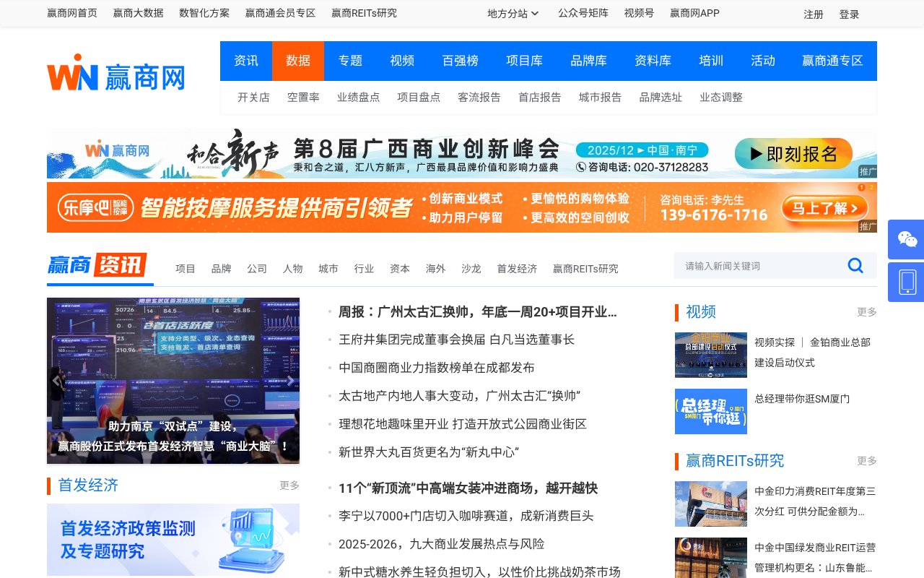The height and width of the screenshot is (578, 924).
Task: Select 客流报告 in the sub-menu
Action: pyautogui.click(x=479, y=98)
